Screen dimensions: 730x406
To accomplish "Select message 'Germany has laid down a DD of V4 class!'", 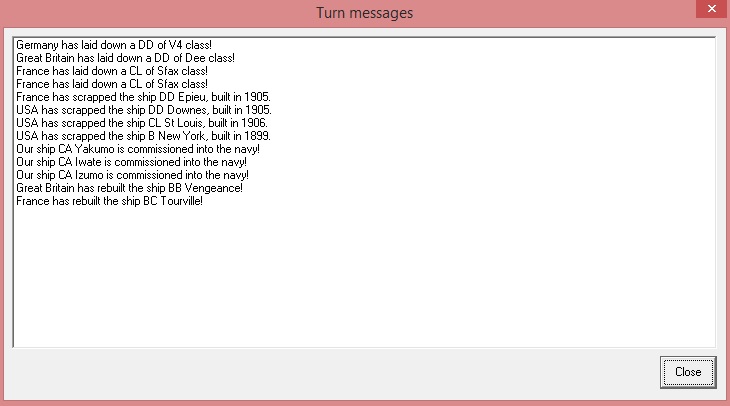I will click(x=114, y=45).
